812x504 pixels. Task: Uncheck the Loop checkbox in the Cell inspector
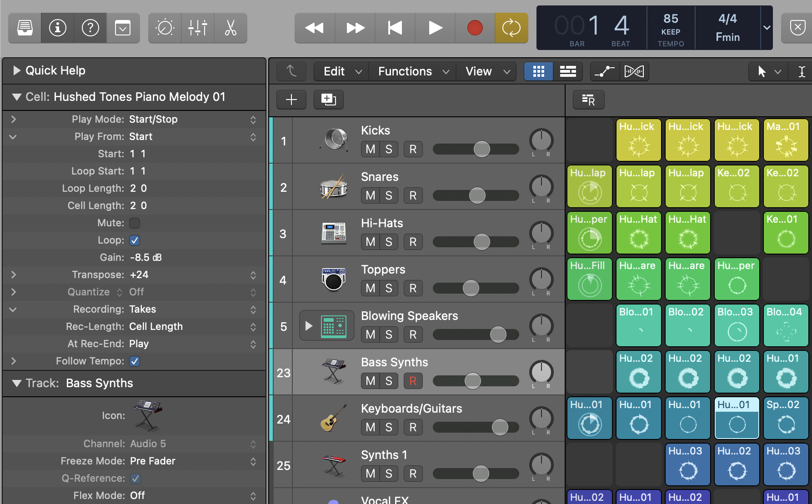[134, 240]
